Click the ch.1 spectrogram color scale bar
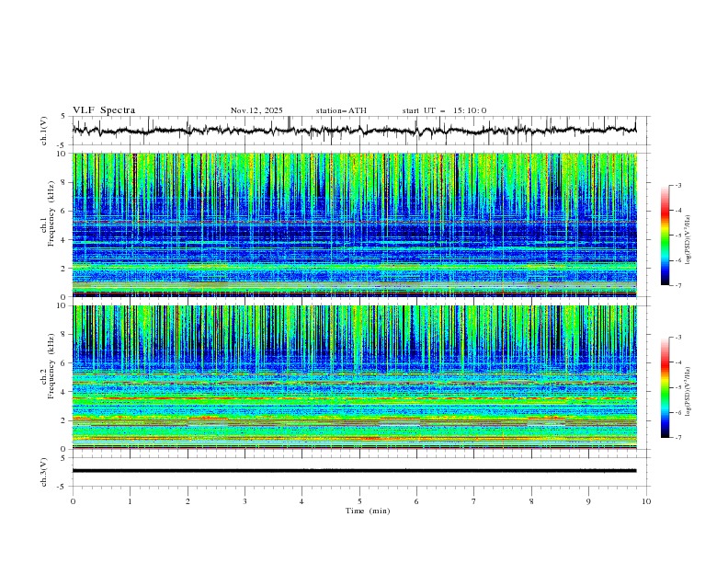The image size is (728, 563). tap(665, 236)
